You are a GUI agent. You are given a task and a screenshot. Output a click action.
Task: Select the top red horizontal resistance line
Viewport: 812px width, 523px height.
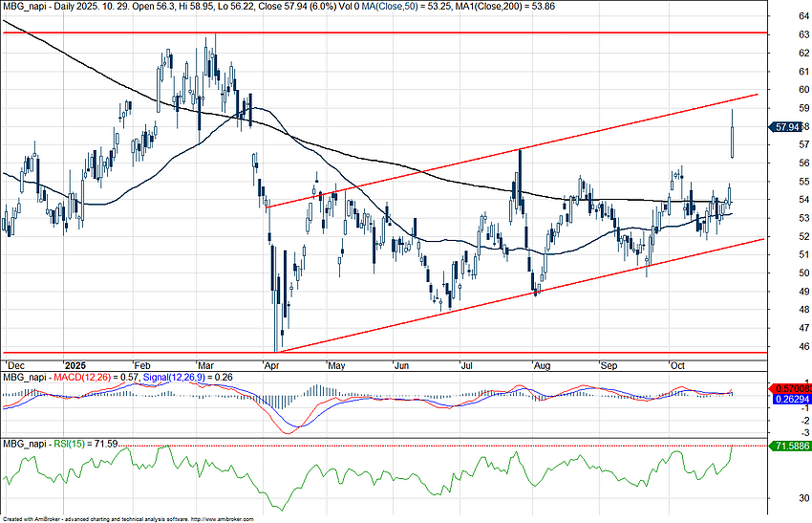click(x=382, y=33)
